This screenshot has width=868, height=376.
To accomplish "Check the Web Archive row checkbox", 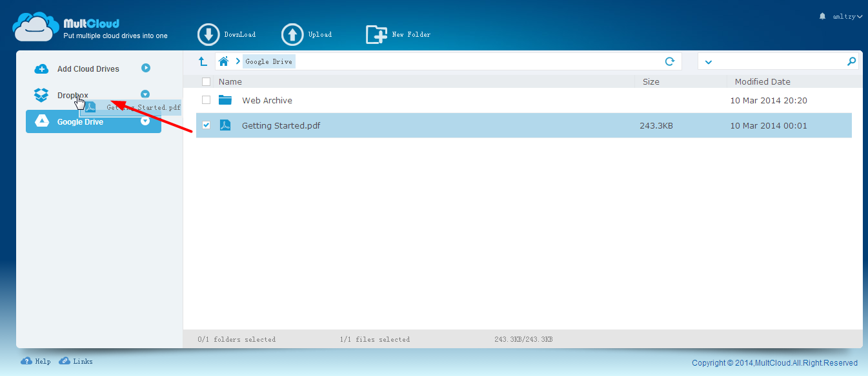I will point(206,100).
